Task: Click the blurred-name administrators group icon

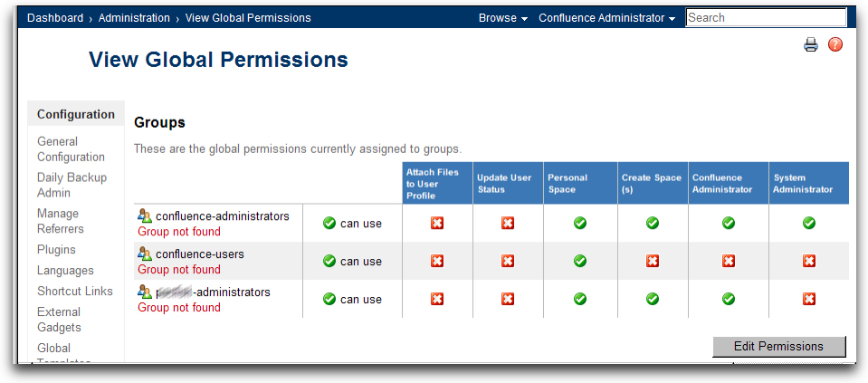Action: pyautogui.click(x=145, y=292)
